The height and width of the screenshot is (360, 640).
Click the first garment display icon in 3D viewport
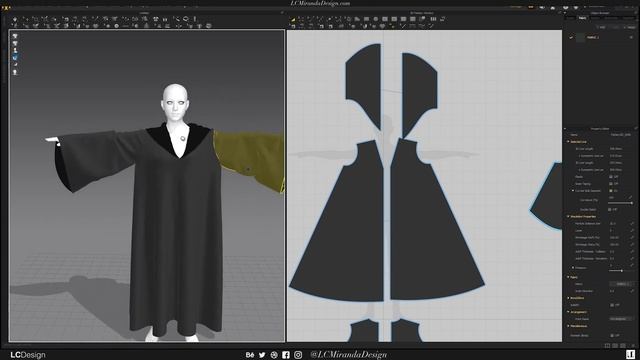click(15, 36)
